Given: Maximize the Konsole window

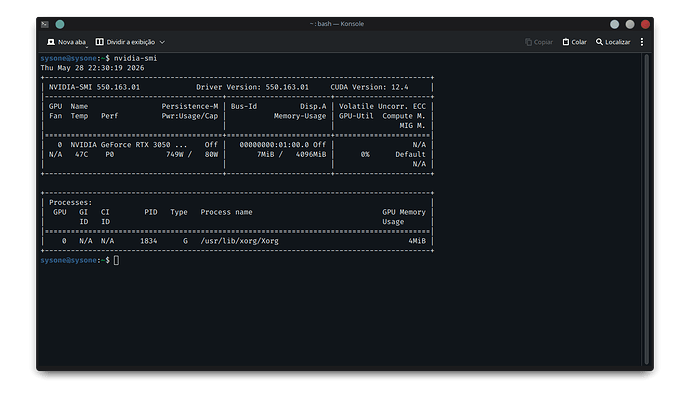Looking at the screenshot, I should click(630, 24).
